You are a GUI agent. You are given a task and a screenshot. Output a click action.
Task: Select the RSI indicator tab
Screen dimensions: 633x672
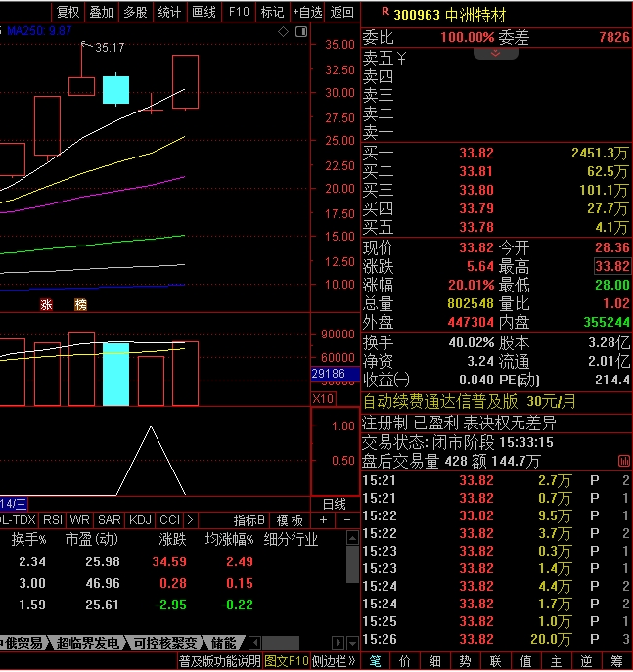pos(53,520)
